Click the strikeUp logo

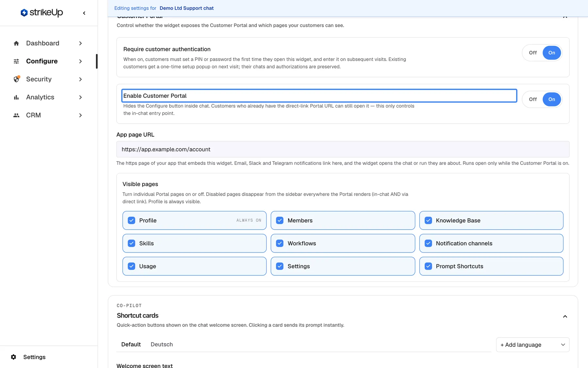pos(41,13)
